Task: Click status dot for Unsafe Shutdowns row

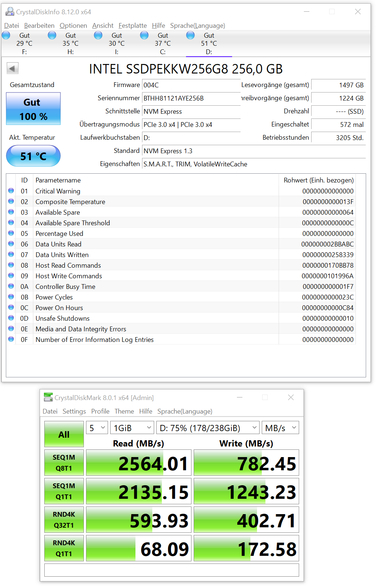Action: [11, 318]
